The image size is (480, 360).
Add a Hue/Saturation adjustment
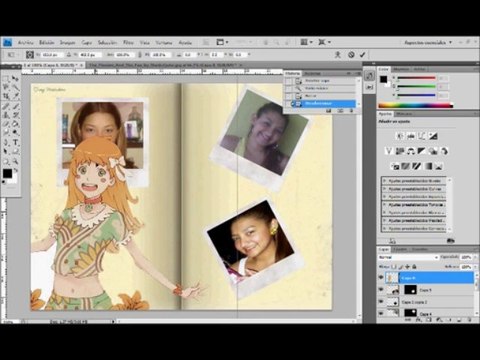tap(400, 151)
